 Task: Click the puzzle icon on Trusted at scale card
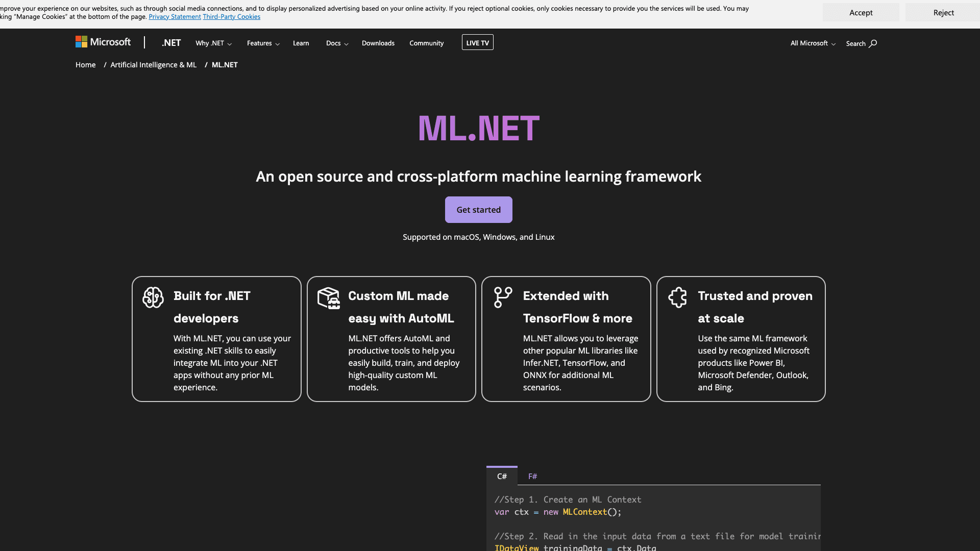(x=678, y=297)
